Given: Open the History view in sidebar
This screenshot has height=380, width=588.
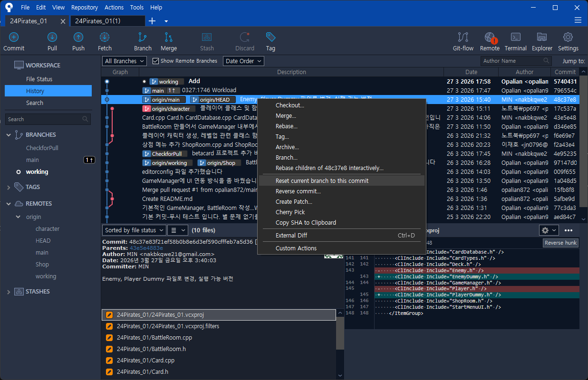Looking at the screenshot, I should [48, 91].
